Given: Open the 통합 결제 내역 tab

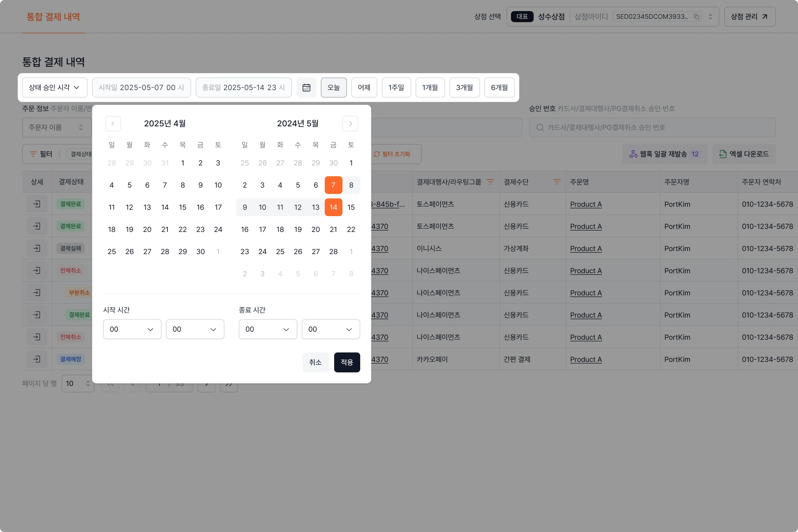Looking at the screenshot, I should point(53,17).
